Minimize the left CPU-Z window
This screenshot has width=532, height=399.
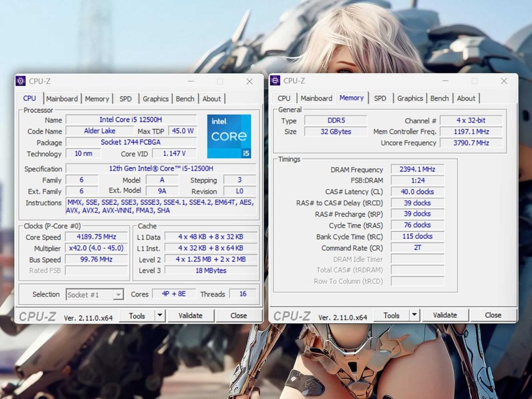(x=191, y=82)
